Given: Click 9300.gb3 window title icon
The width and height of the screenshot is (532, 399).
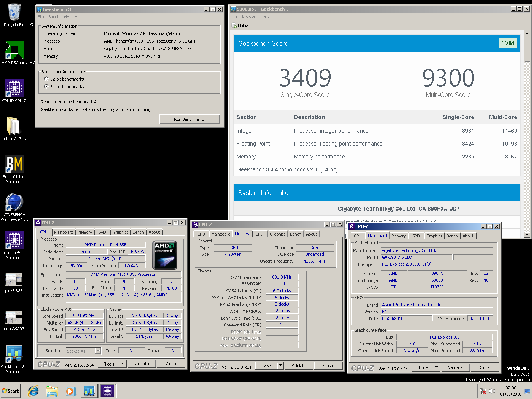Looking at the screenshot, I should pyautogui.click(x=233, y=9).
